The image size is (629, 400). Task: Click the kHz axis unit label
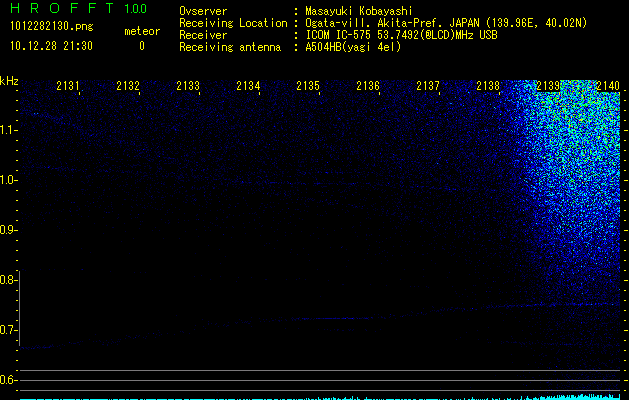point(9,81)
